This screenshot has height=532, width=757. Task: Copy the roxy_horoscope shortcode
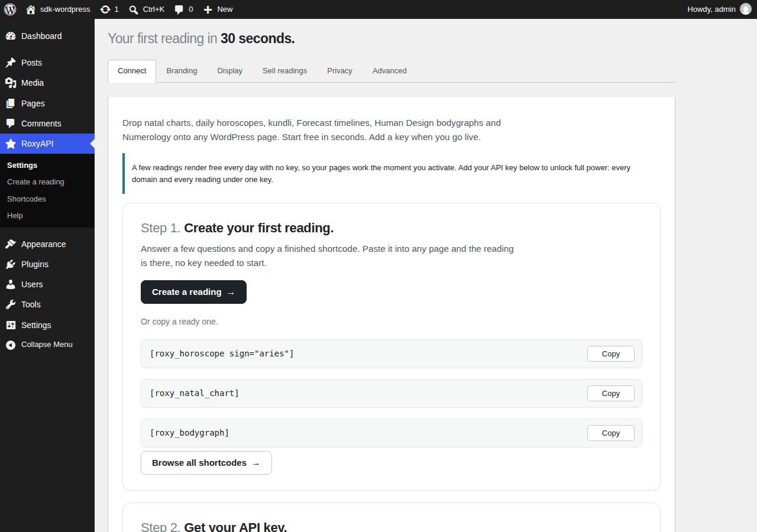click(611, 353)
